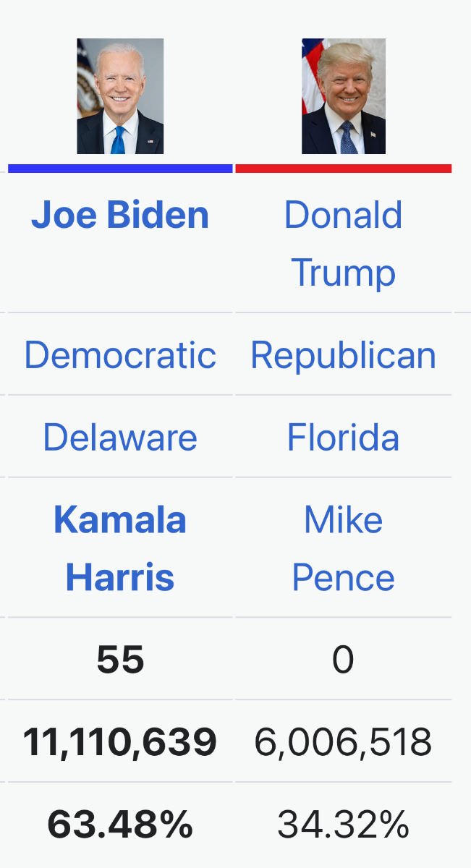Visit the Delaware home state link
This screenshot has width=471, height=868.
[x=120, y=437]
